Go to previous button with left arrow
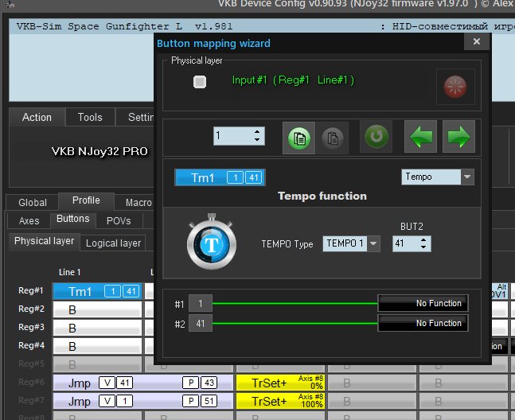The image size is (515, 420). (421, 137)
